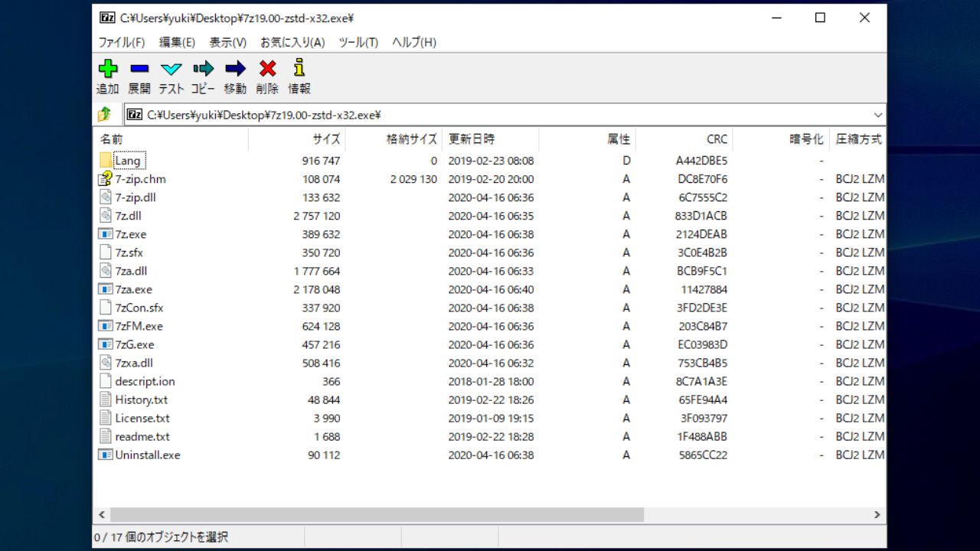Select the 7za.exe application icon
Viewport: 980px width, 551px height.
coord(106,289)
